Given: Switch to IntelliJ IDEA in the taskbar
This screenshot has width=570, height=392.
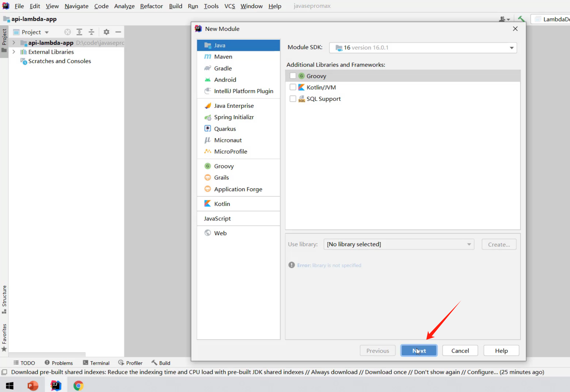Looking at the screenshot, I should [x=56, y=386].
